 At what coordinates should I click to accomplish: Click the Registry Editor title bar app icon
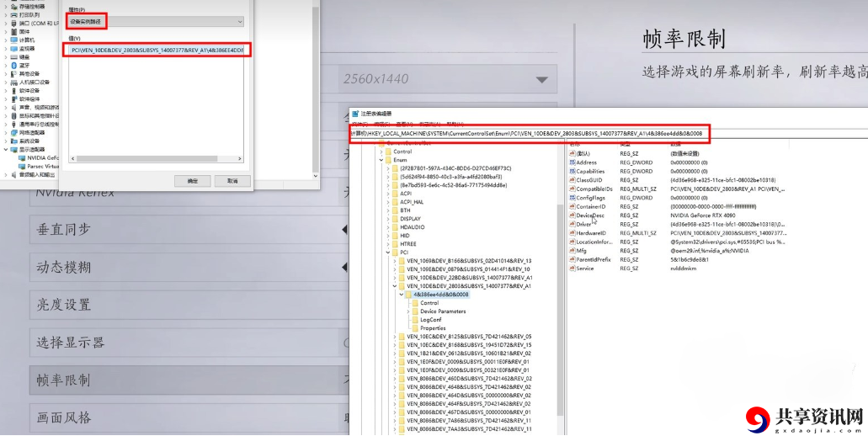(355, 114)
